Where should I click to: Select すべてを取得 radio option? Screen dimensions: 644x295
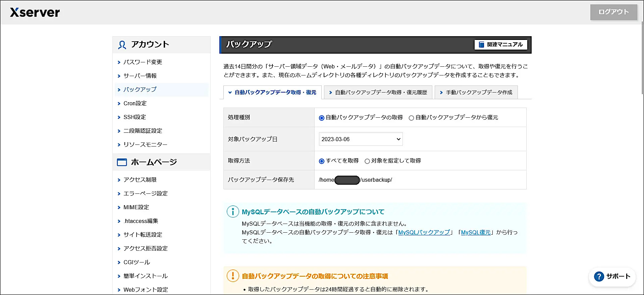coord(322,161)
